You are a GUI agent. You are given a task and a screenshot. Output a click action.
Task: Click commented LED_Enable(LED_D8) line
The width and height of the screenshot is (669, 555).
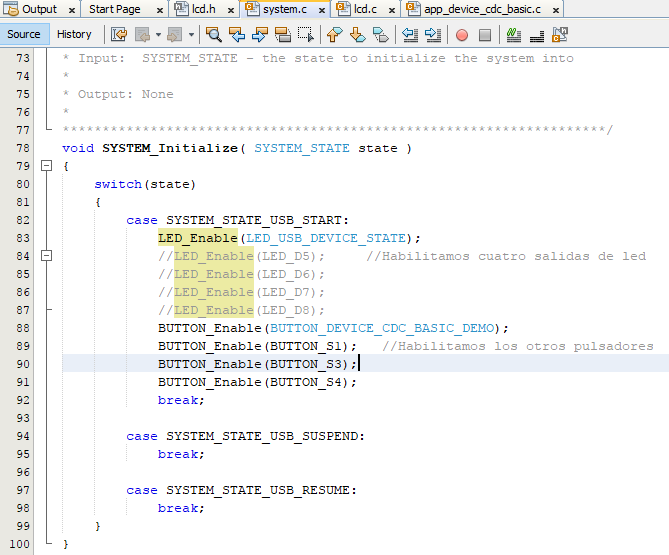point(241,310)
